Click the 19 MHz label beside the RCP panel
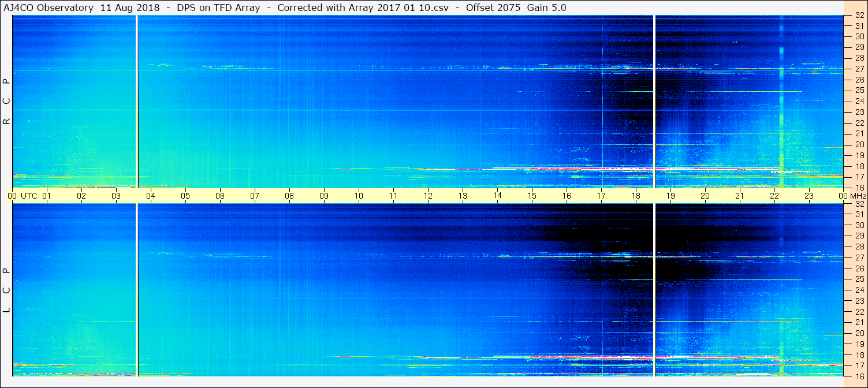The image size is (868, 388). coord(859,155)
